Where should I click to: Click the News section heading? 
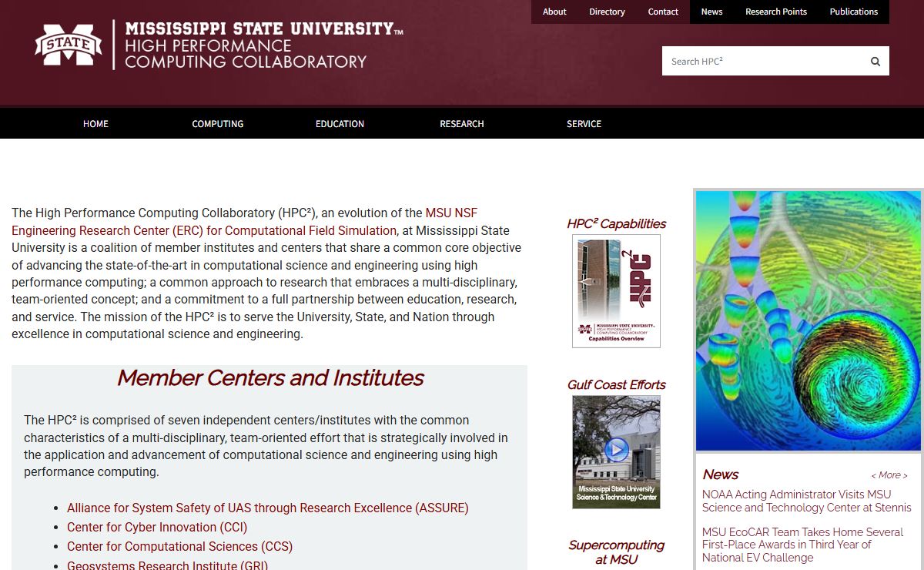pyautogui.click(x=721, y=474)
